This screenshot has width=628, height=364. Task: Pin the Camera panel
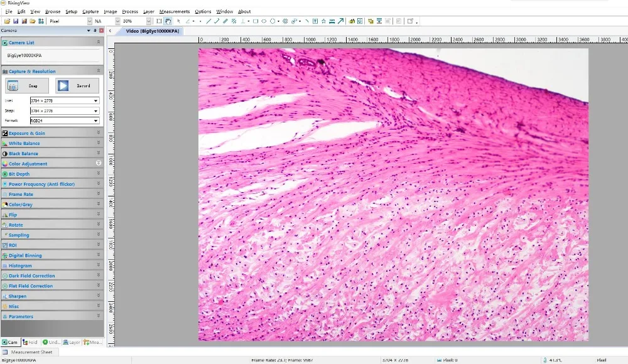tap(95, 30)
